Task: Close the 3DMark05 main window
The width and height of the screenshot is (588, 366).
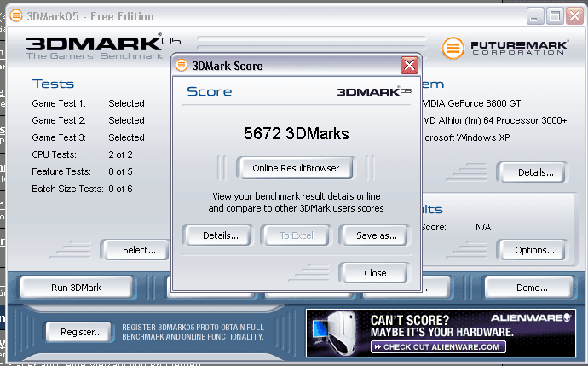Action: point(574,16)
